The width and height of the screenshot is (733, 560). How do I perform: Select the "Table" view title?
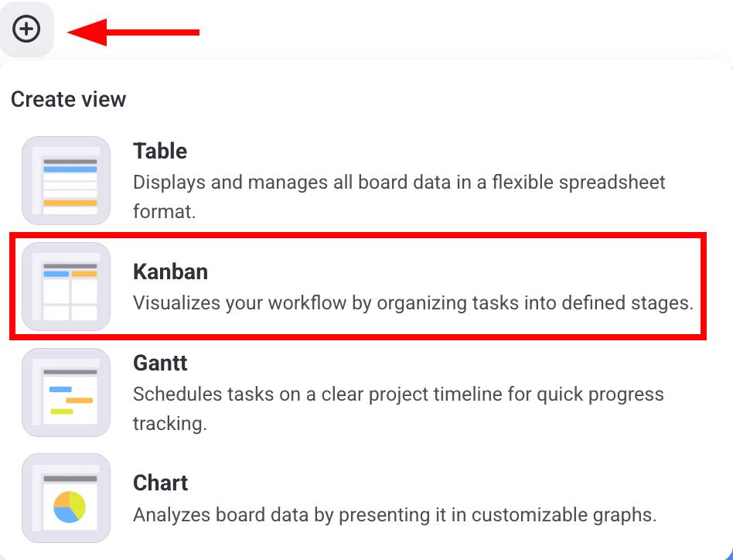click(160, 151)
